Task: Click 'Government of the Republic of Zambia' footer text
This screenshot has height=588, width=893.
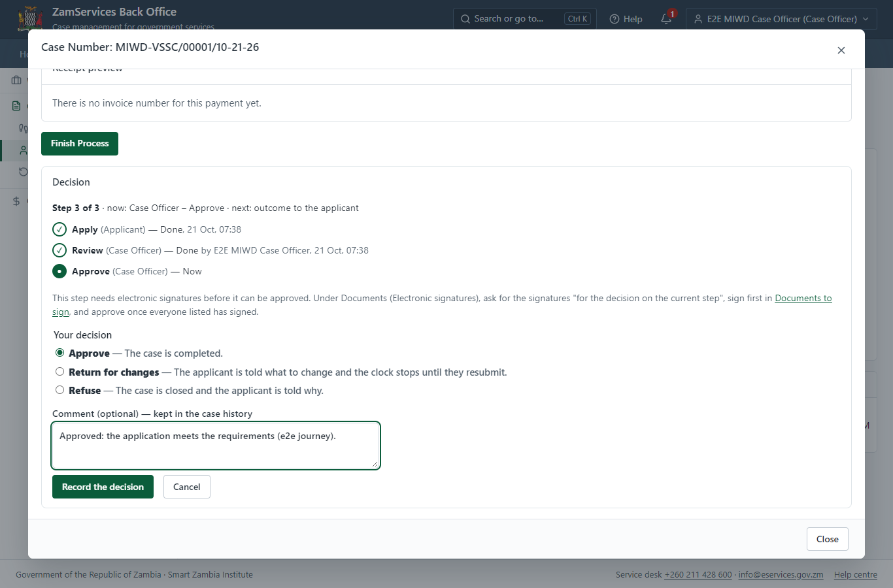Action: coord(88,575)
